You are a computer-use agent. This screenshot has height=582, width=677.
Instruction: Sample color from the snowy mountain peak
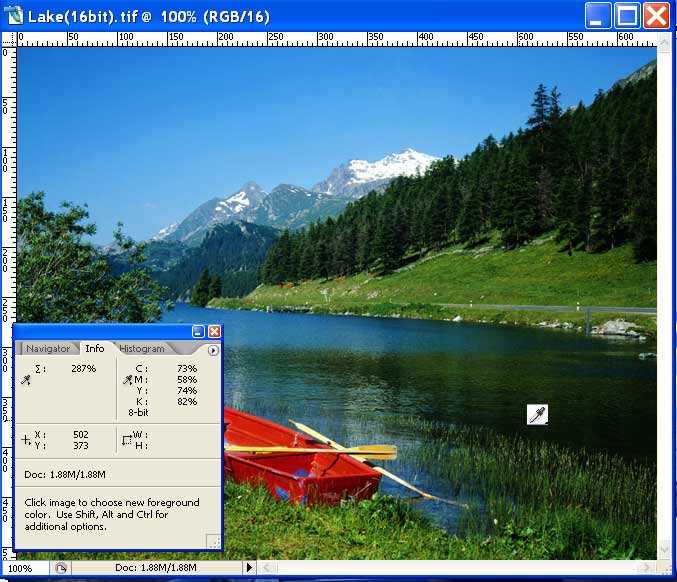pyautogui.click(x=395, y=165)
